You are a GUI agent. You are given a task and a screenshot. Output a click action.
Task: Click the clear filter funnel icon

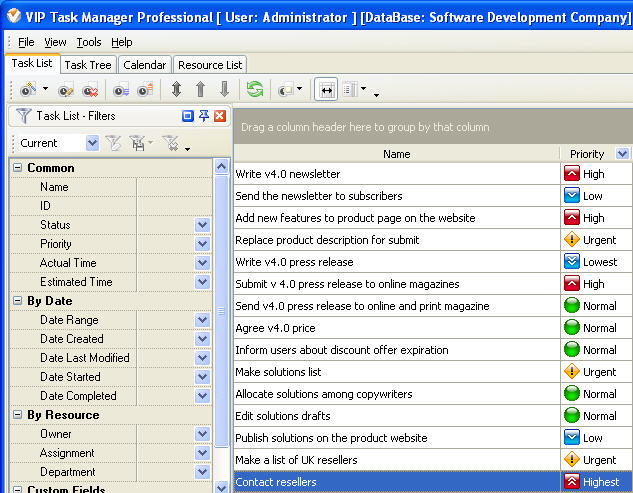[170, 143]
